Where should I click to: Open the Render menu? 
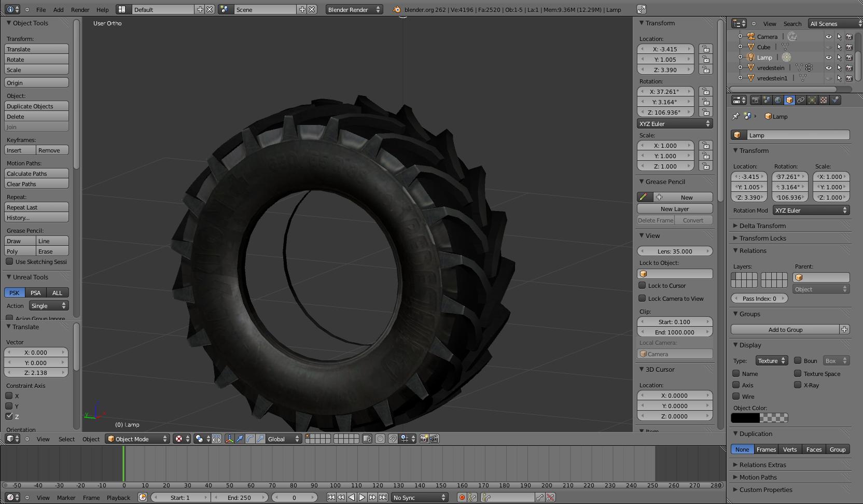(80, 9)
